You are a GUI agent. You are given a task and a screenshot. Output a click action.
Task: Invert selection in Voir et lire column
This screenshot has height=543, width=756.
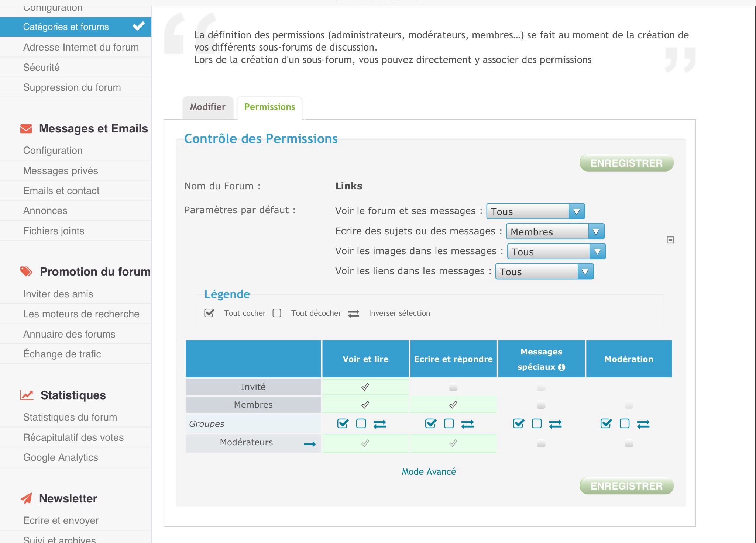[379, 424]
